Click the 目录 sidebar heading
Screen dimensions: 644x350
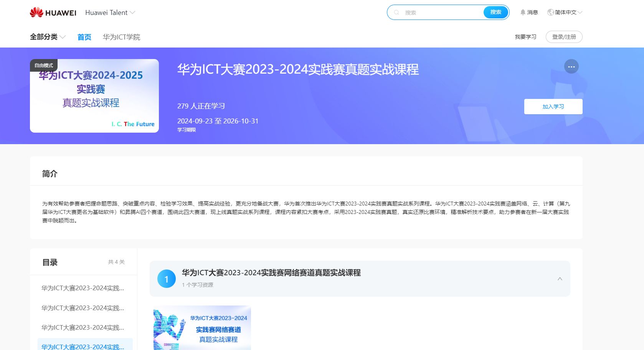50,262
